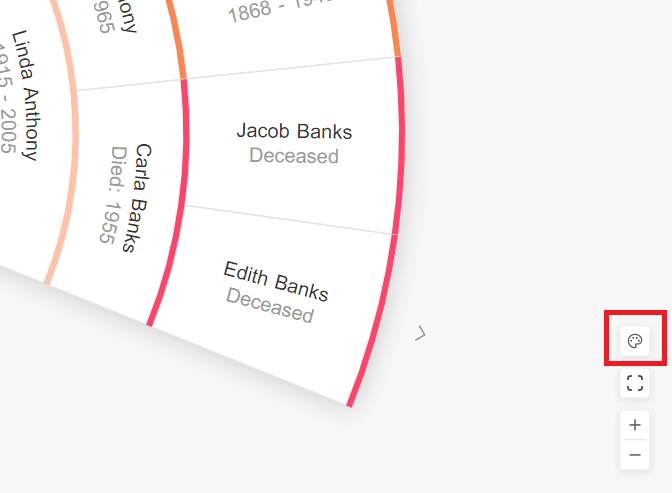Click Linda Anthony's 1915 - 2005 dates
Image resolution: width=672 pixels, height=493 pixels.
pos(6,99)
